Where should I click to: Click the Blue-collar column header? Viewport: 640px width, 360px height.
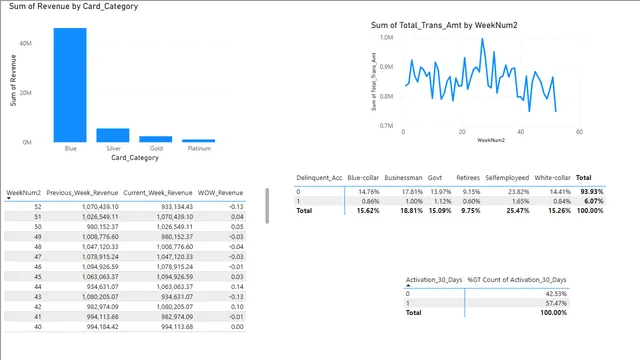click(x=363, y=178)
